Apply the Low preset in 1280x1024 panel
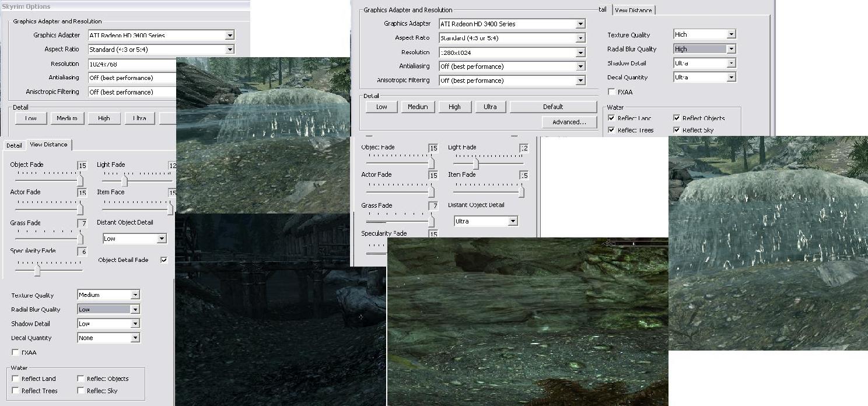The image size is (868, 406). pyautogui.click(x=381, y=107)
